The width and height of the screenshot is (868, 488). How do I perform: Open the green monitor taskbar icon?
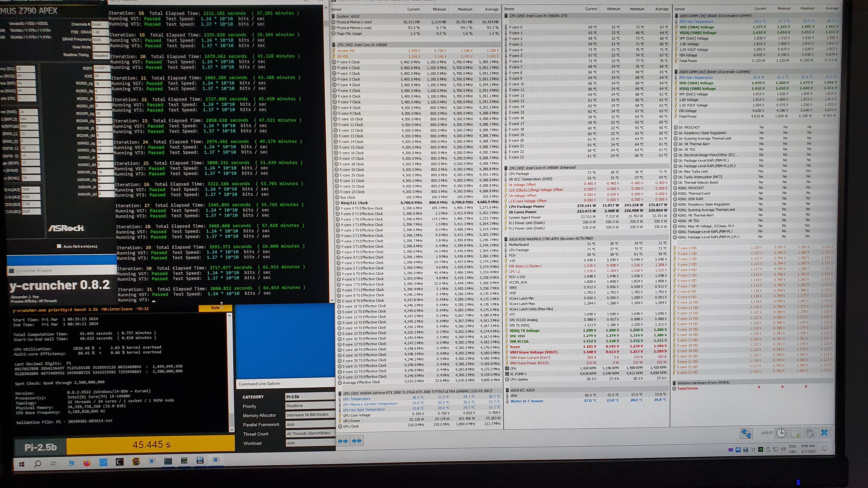pyautogui.click(x=184, y=460)
